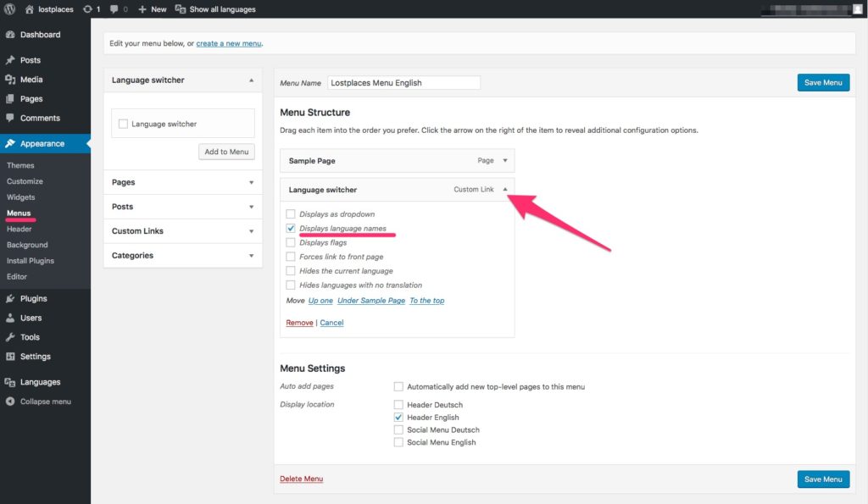The height and width of the screenshot is (504, 868).
Task: Open the Languages sidebar section
Action: click(x=40, y=382)
